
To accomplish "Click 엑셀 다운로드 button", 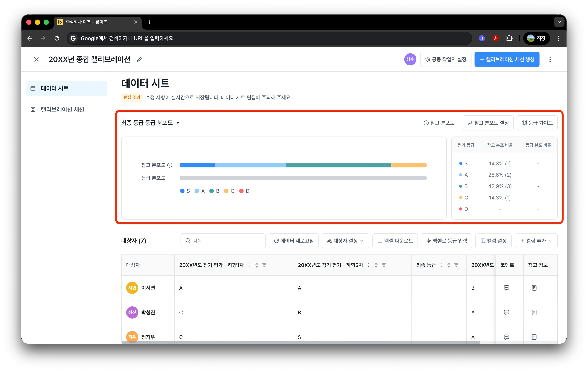I will (x=395, y=241).
